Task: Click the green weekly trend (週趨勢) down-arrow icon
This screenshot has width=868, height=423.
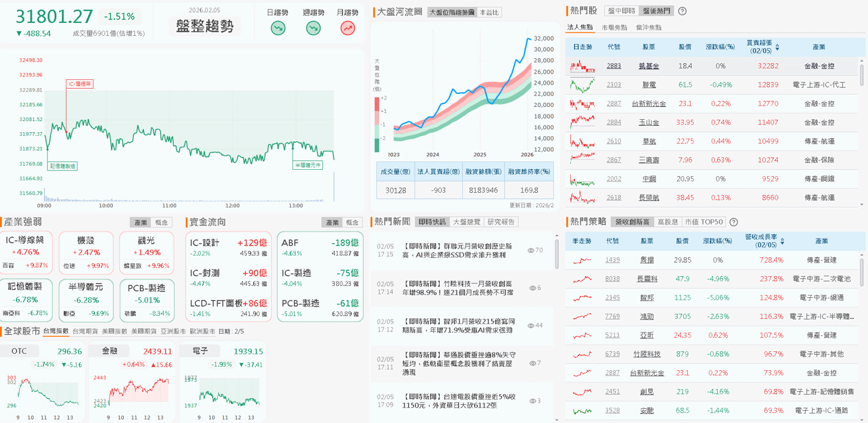Action: point(313,28)
